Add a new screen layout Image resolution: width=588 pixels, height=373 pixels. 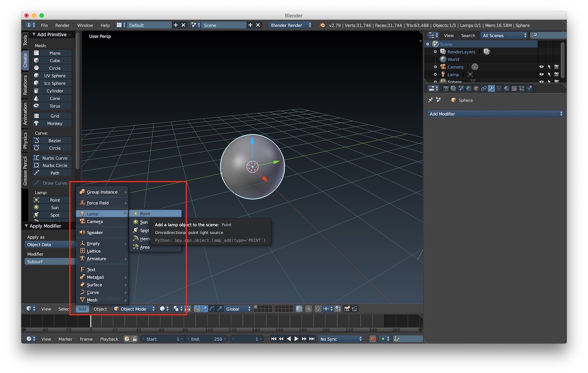[x=176, y=25]
